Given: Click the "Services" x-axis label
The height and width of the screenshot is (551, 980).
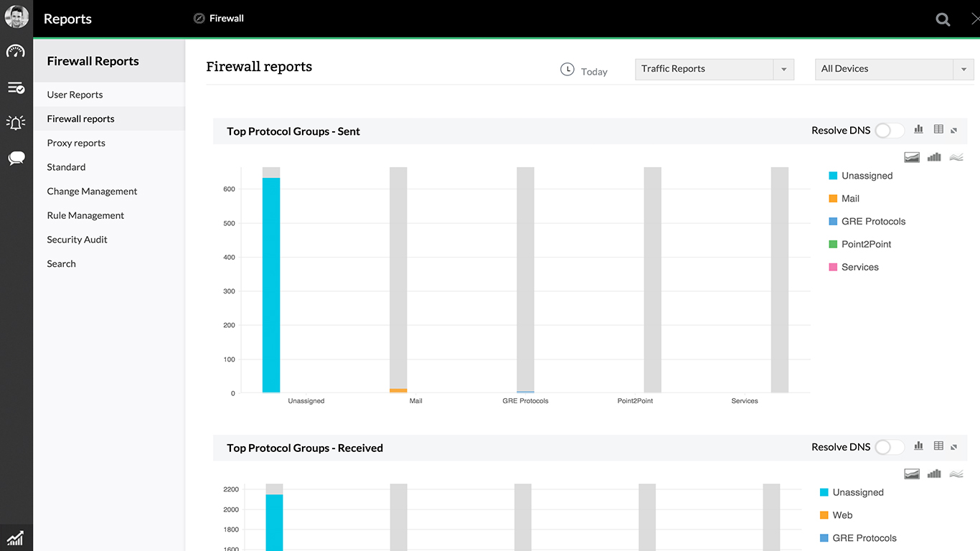Looking at the screenshot, I should click(745, 401).
